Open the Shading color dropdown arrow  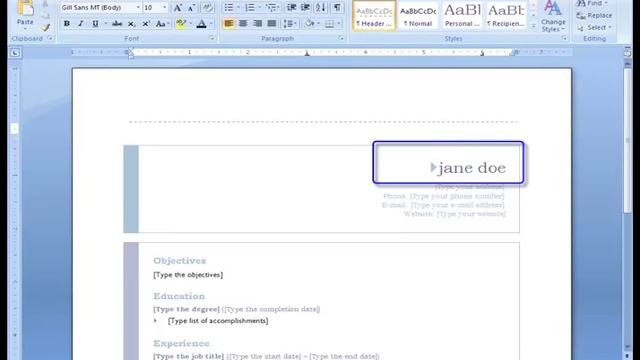point(318,24)
